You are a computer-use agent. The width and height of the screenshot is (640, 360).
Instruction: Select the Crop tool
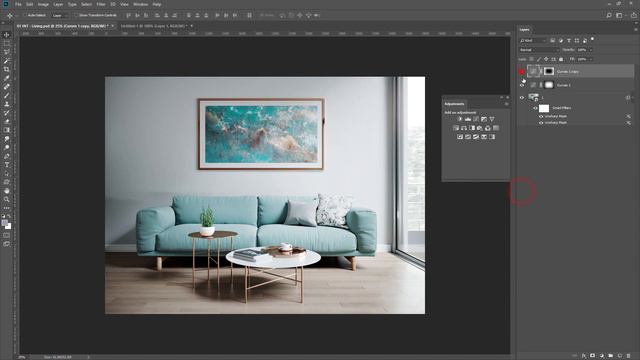[7, 69]
